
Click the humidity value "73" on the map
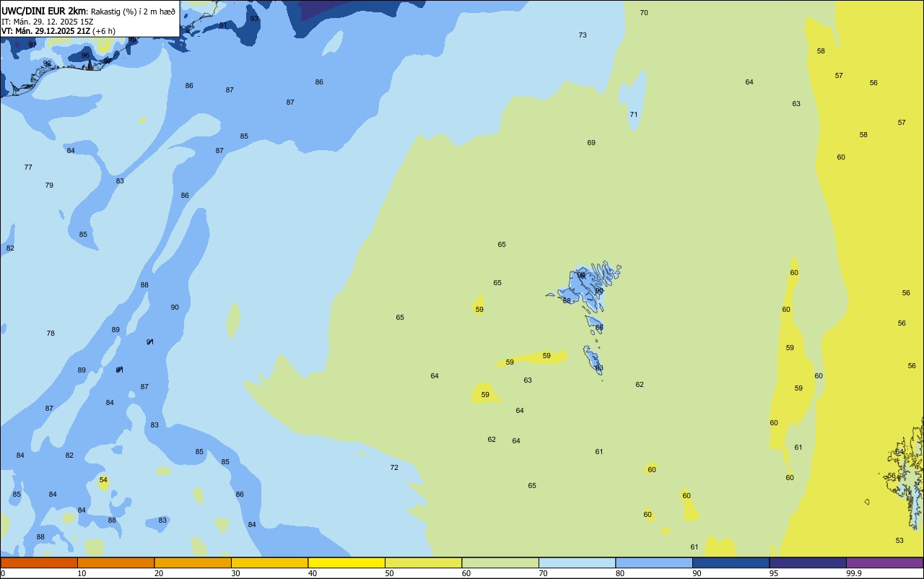click(583, 35)
